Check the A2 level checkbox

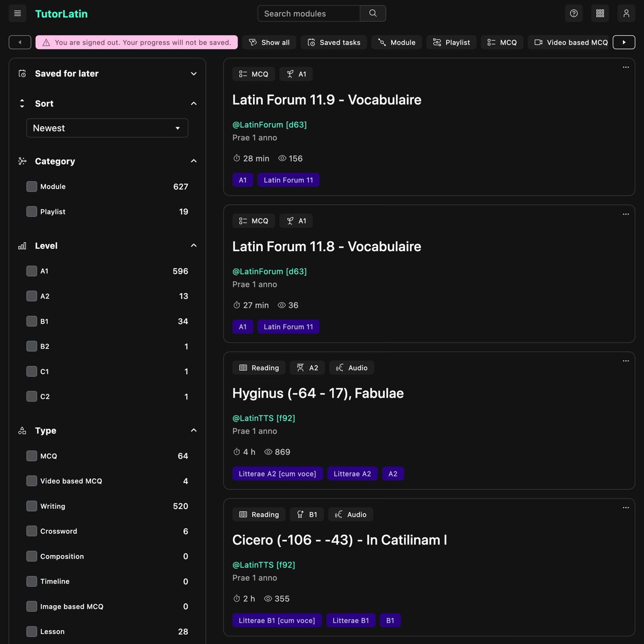coord(32,296)
